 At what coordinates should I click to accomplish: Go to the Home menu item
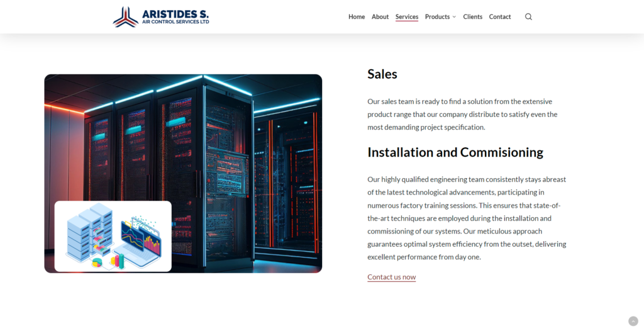click(357, 17)
